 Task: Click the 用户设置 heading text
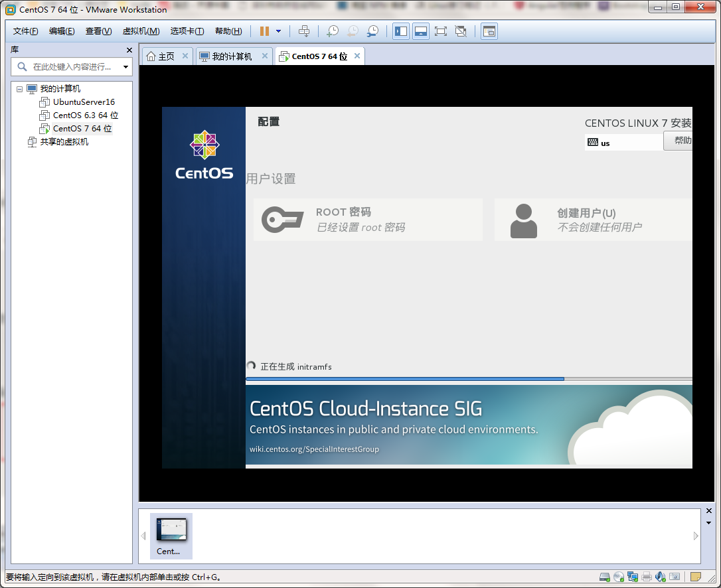point(271,179)
